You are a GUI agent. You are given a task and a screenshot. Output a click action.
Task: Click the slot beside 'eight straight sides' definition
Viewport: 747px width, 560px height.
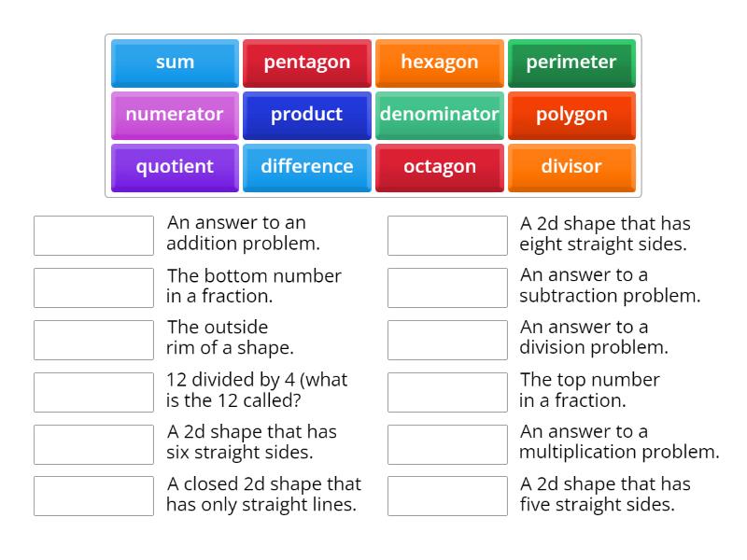(x=447, y=234)
